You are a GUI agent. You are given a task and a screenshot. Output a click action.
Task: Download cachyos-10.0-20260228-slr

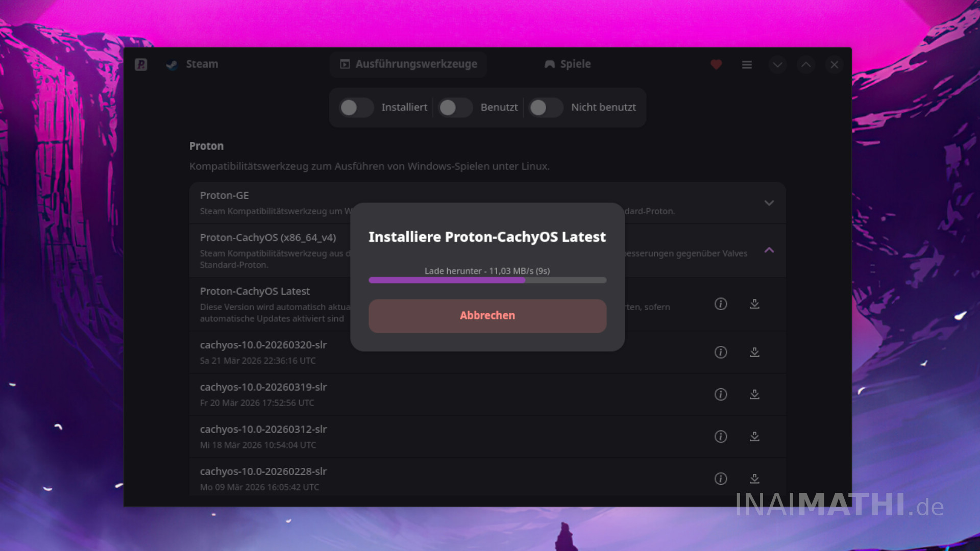point(754,479)
